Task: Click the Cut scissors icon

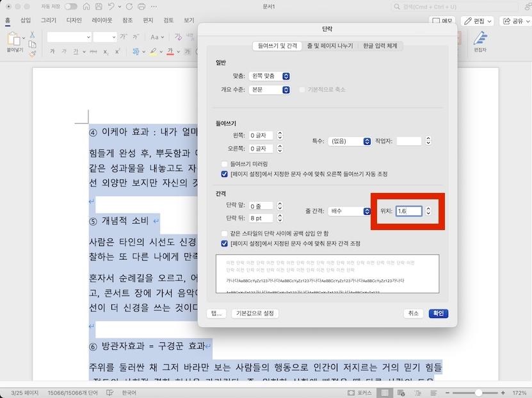Action: [x=32, y=35]
